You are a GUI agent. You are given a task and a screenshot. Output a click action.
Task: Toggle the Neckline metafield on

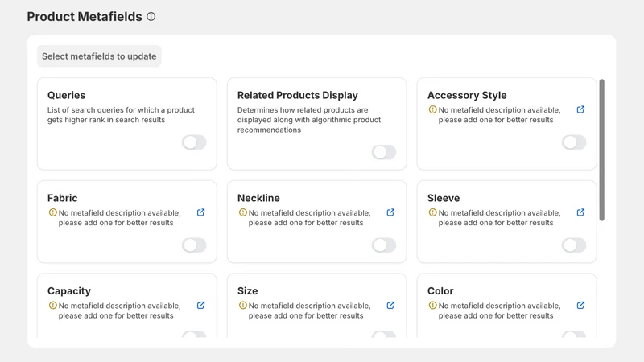tap(384, 245)
